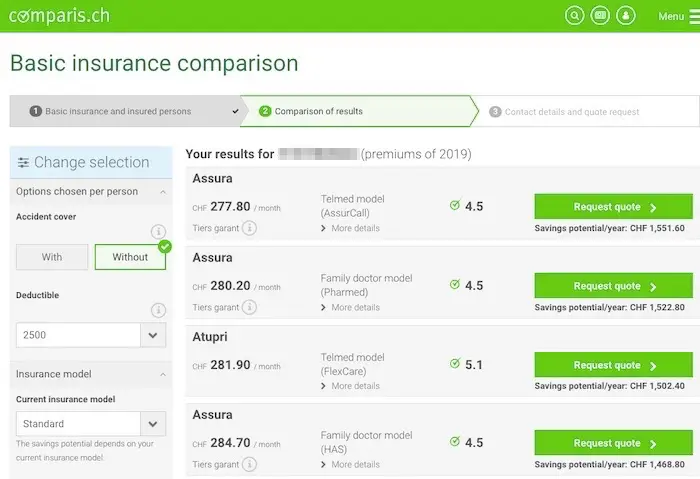Click the info icon for Deductible

[158, 310]
